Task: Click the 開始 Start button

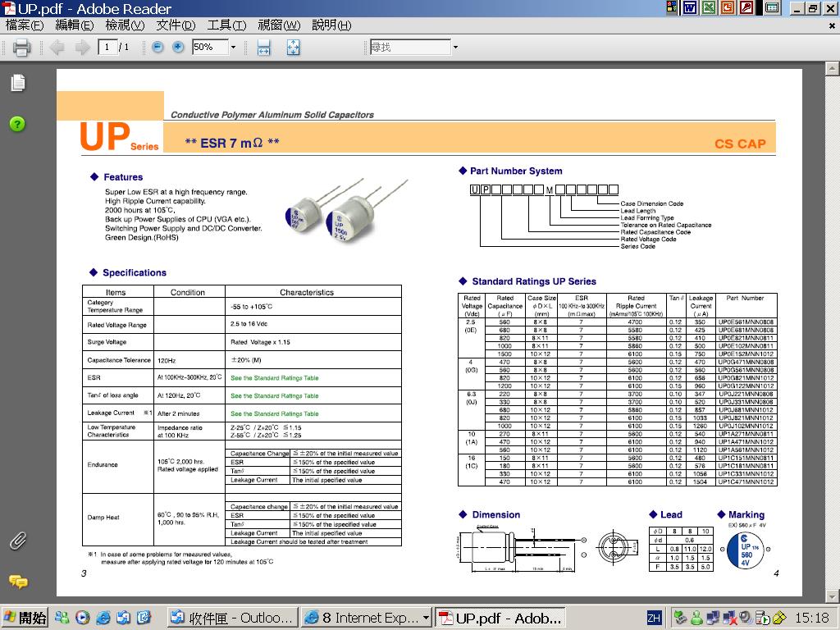Action: pyautogui.click(x=25, y=618)
